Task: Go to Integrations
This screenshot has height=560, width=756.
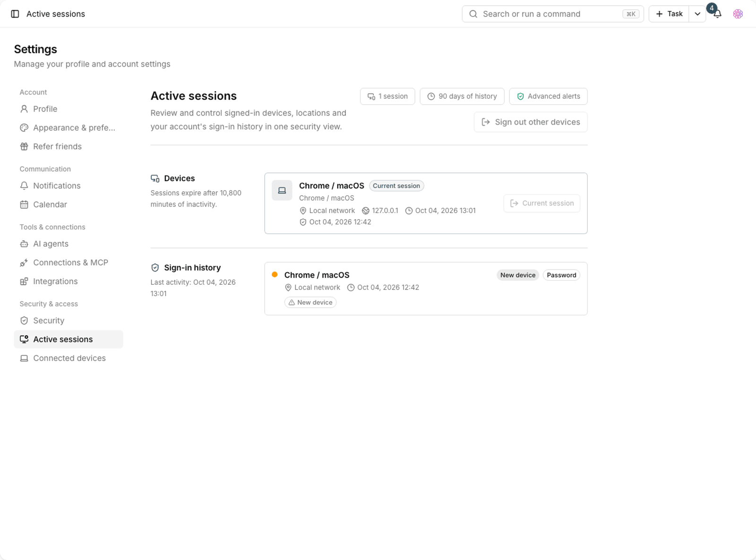Action: 69,282
